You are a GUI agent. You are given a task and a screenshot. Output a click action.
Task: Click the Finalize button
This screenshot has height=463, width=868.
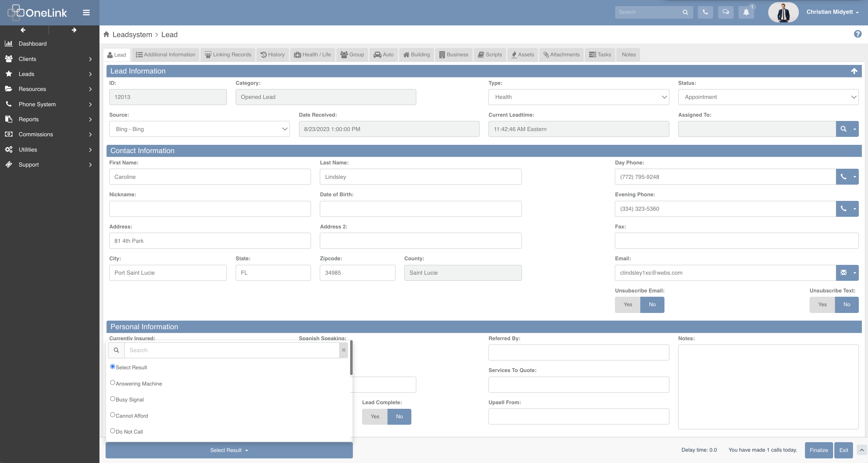(x=818, y=450)
